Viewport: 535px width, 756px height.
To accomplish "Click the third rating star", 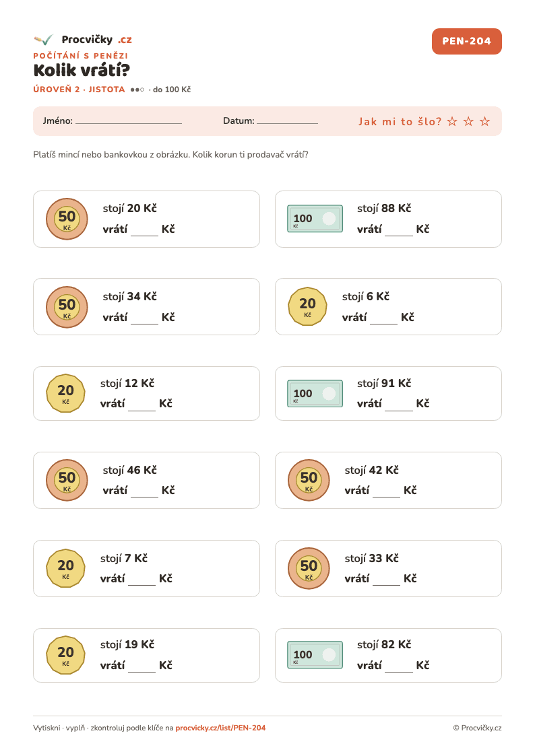I will 485,121.
